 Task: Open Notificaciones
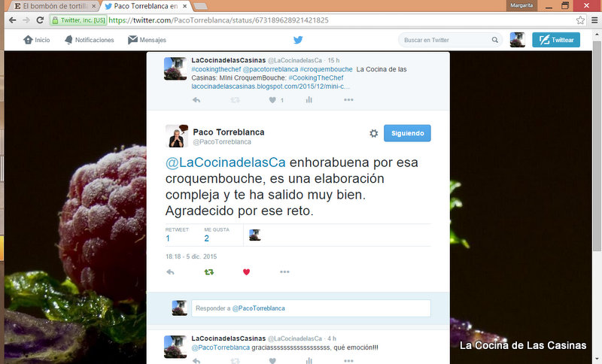point(89,40)
